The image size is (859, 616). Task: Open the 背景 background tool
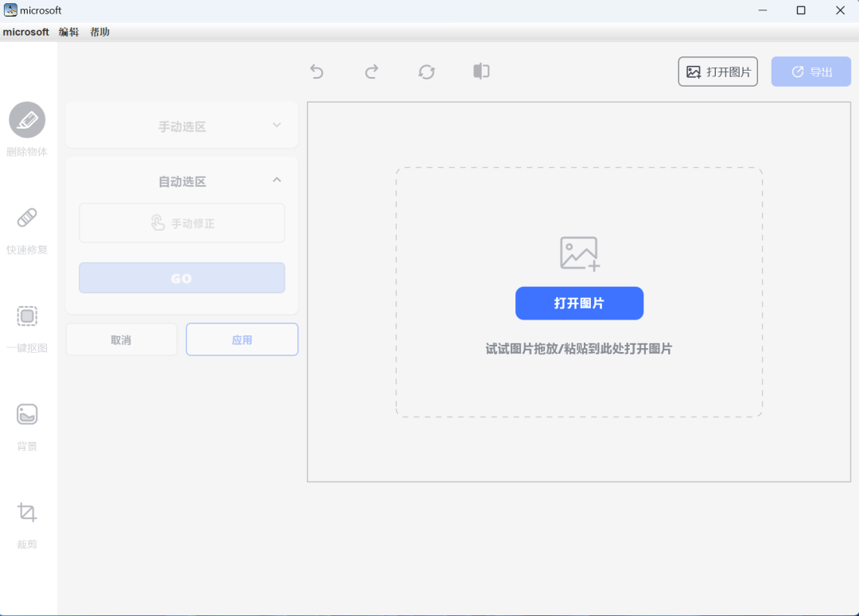click(27, 414)
